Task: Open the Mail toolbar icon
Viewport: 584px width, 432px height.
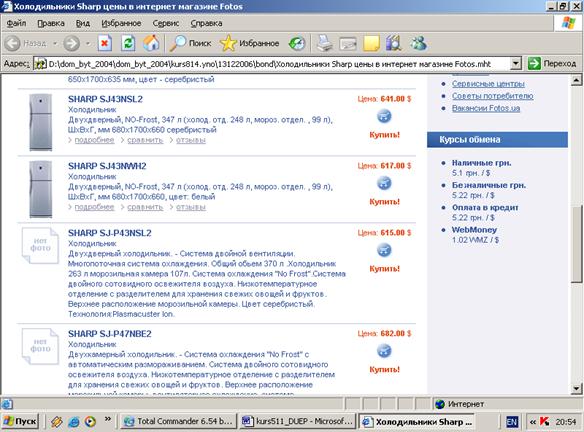Action: click(x=348, y=44)
